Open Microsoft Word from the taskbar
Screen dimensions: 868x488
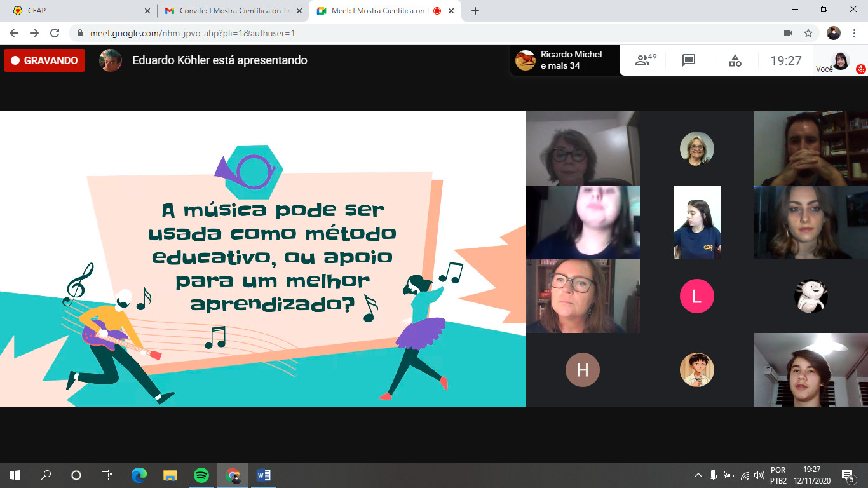263,475
